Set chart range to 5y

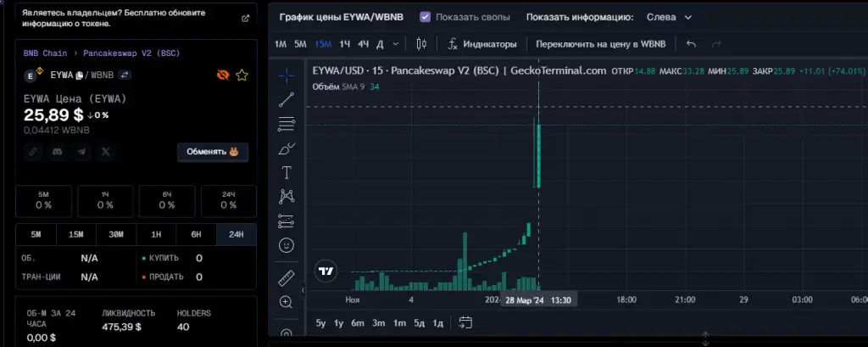[x=321, y=322]
